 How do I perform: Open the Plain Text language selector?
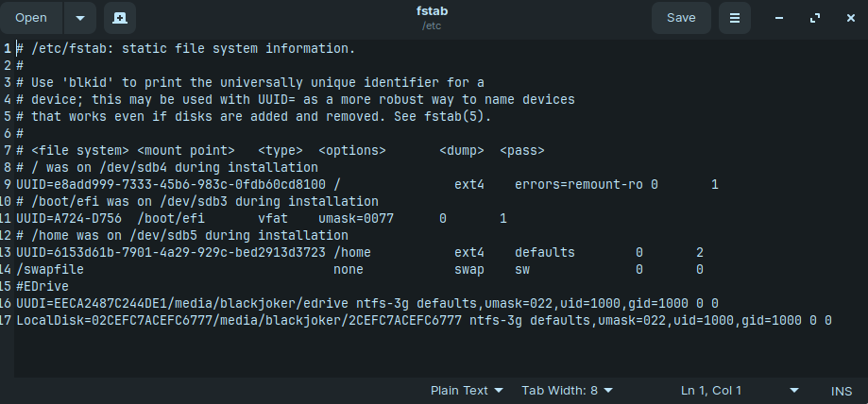(x=467, y=390)
